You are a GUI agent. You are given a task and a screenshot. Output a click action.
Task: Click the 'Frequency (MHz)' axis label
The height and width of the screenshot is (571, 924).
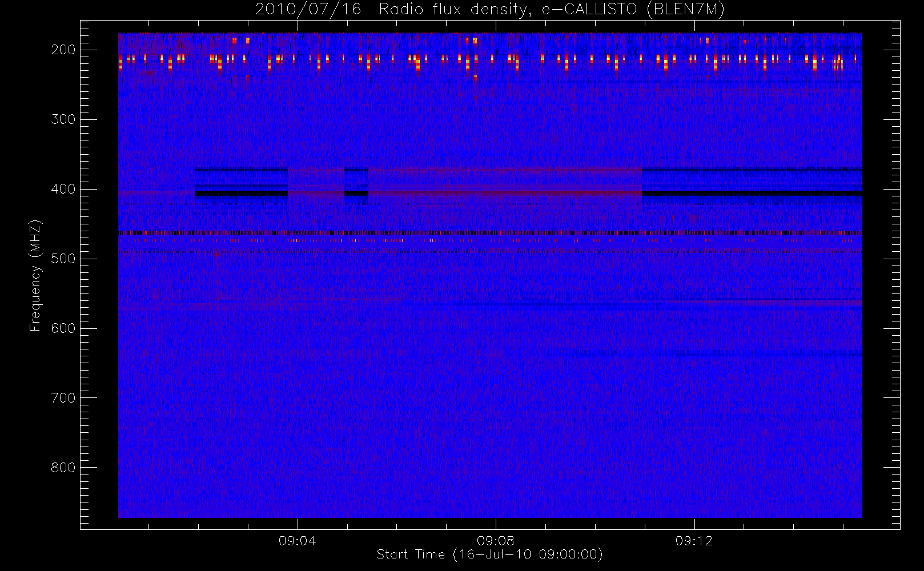pos(35,275)
